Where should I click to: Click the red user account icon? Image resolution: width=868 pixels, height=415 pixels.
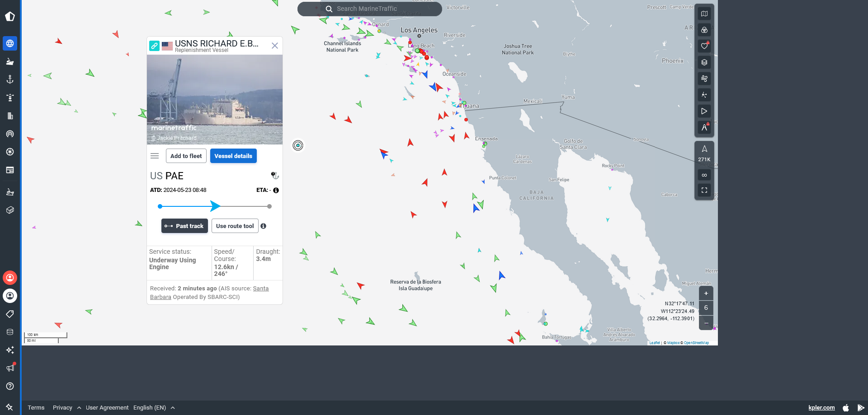point(10,278)
